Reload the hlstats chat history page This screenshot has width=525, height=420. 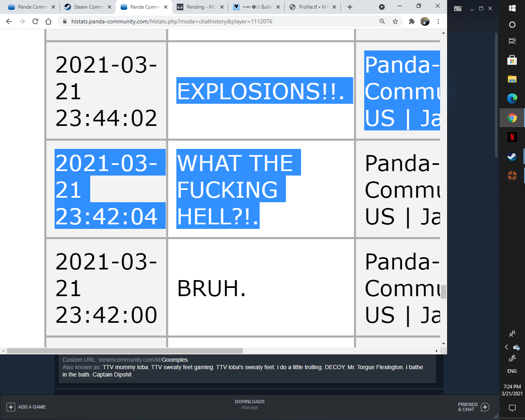click(35, 21)
